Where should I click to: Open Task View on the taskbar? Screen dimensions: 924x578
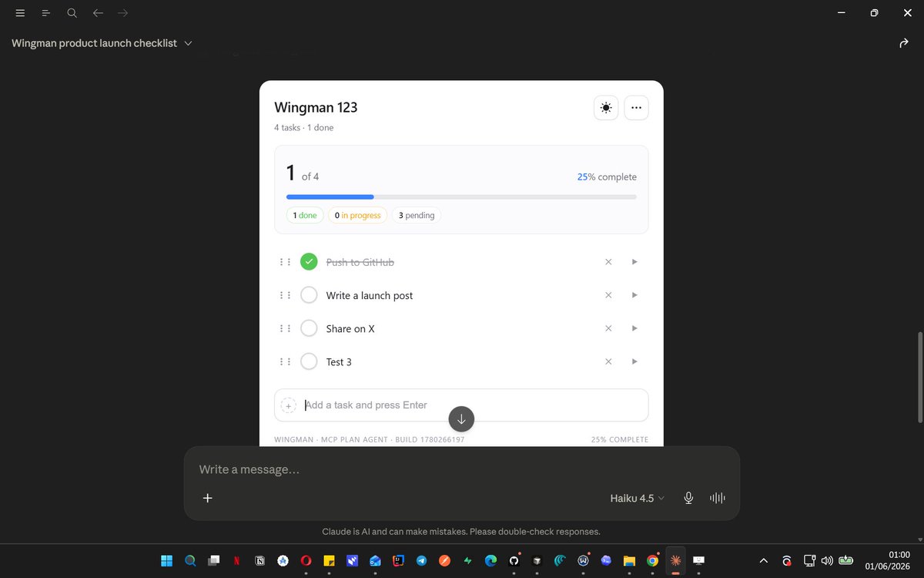pos(213,560)
